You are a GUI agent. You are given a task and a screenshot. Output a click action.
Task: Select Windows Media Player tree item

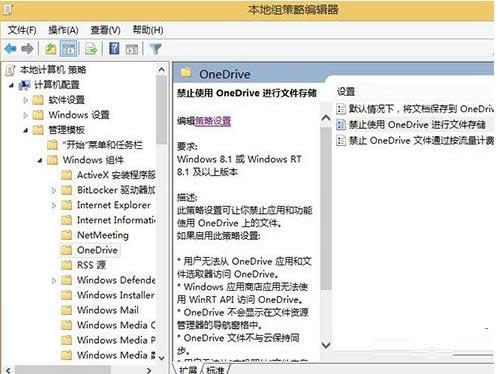point(116,340)
